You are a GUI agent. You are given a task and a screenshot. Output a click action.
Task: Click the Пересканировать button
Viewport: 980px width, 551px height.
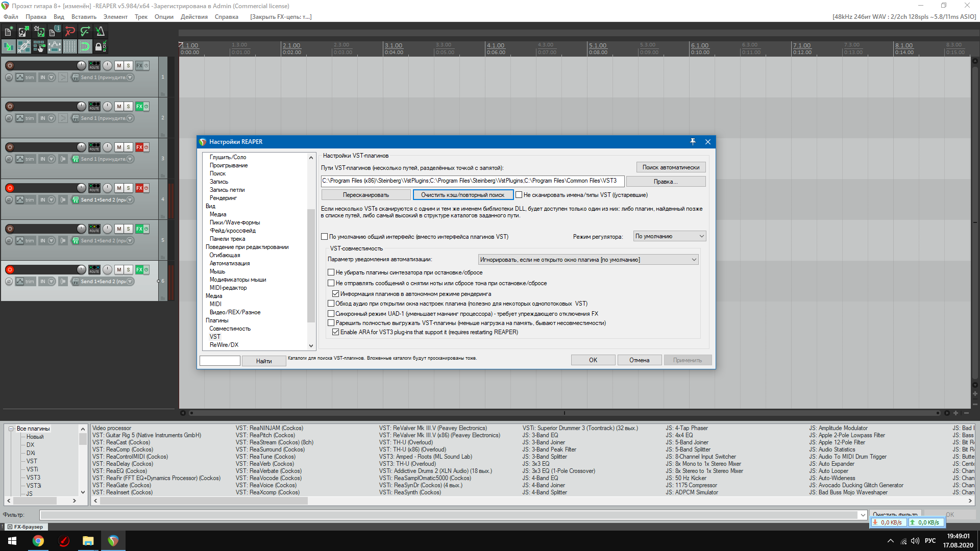[x=365, y=195]
